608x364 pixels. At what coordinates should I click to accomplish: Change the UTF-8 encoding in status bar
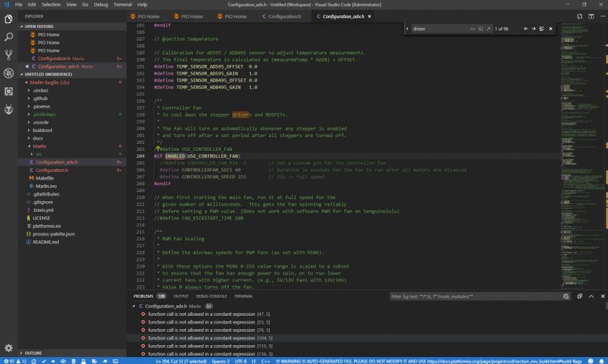pyautogui.click(x=241, y=361)
